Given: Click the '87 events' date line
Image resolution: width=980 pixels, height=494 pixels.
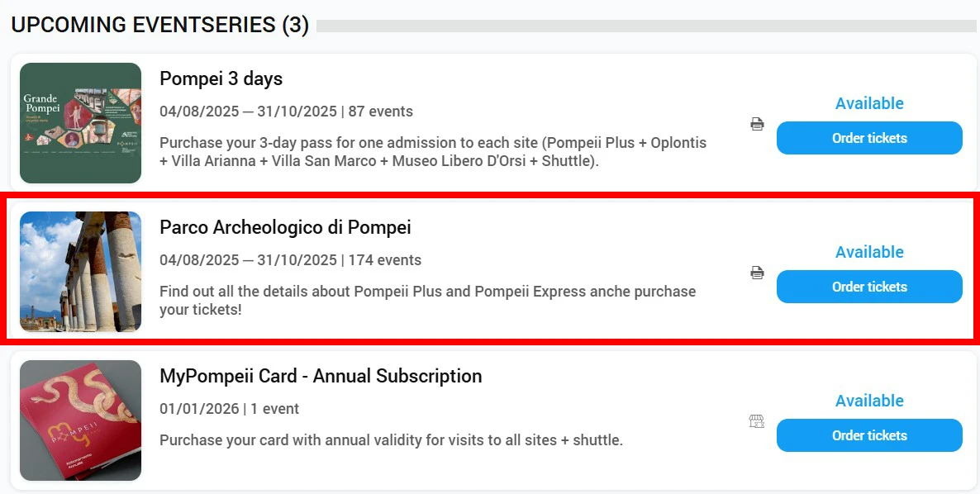Looking at the screenshot, I should 286,112.
